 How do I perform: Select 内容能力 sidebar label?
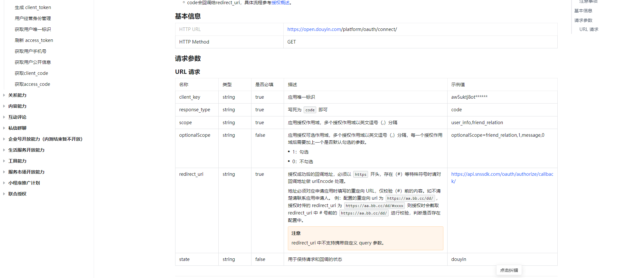(17, 106)
